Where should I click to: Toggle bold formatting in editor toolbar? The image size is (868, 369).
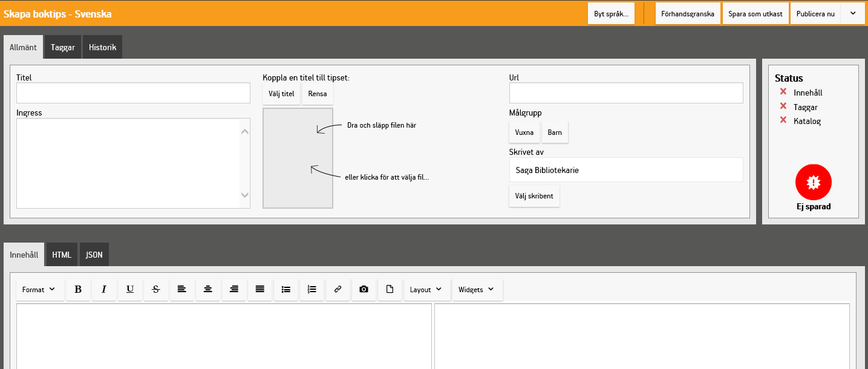[x=78, y=290]
